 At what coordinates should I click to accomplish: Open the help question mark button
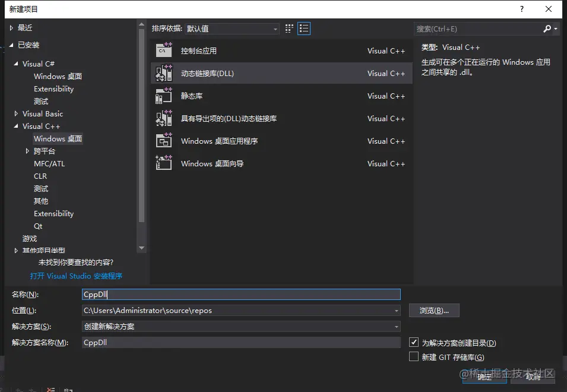click(522, 9)
